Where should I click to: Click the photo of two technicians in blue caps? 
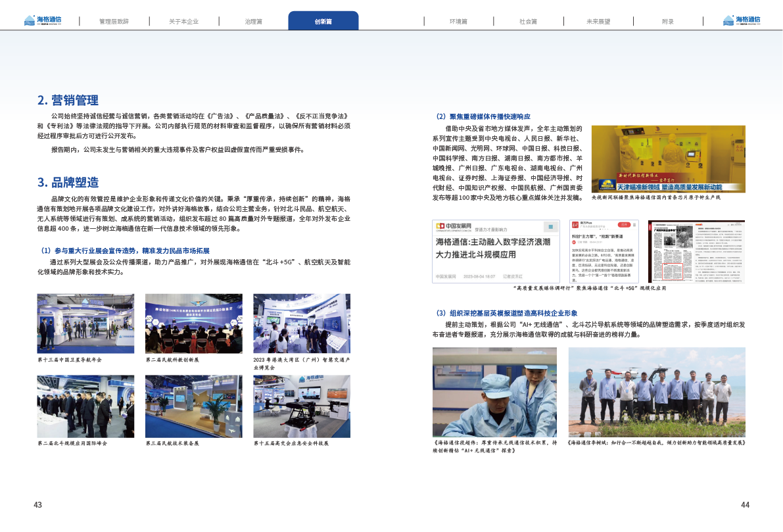coord(494,391)
